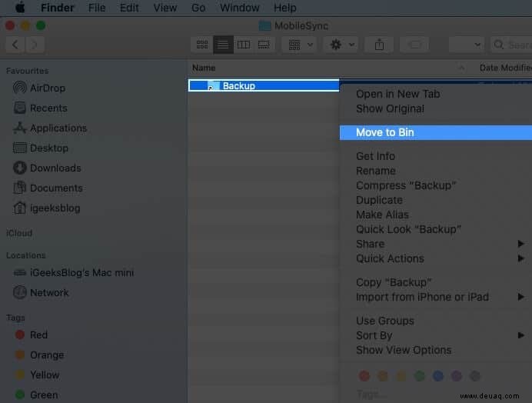Image resolution: width=532 pixels, height=403 pixels.
Task: Sort by the Name column header
Action: click(x=204, y=68)
